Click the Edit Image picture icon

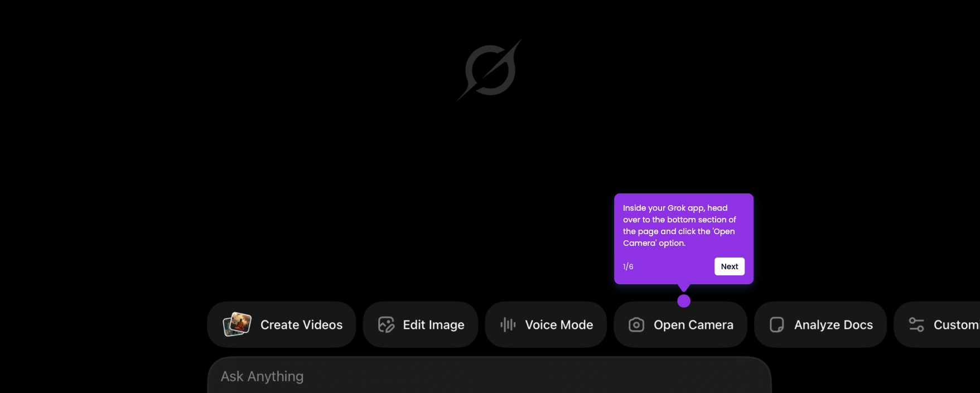(386, 324)
